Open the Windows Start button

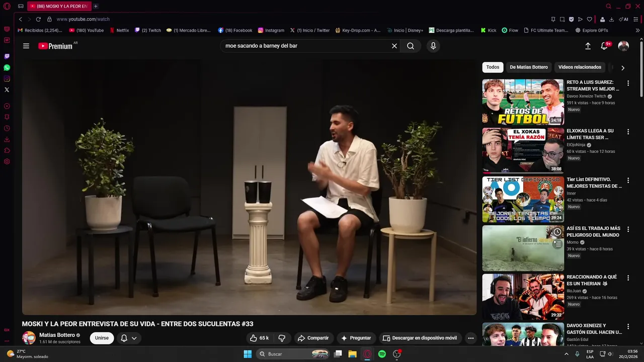click(x=248, y=354)
